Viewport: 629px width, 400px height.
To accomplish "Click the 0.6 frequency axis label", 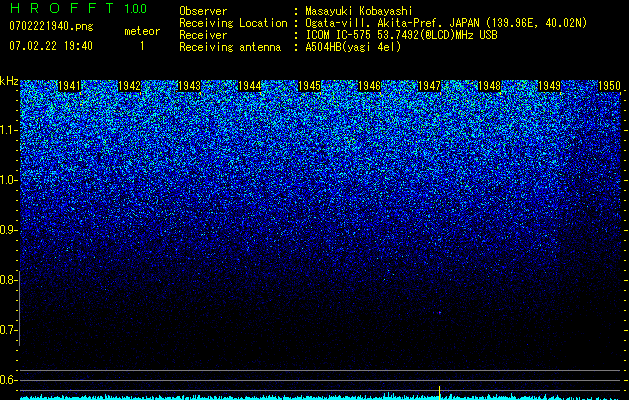I will tap(7, 380).
